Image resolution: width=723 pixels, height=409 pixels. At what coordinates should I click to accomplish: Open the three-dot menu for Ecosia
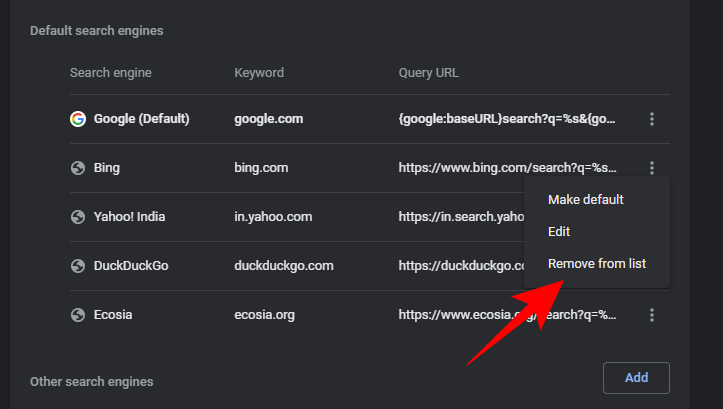pyautogui.click(x=652, y=315)
